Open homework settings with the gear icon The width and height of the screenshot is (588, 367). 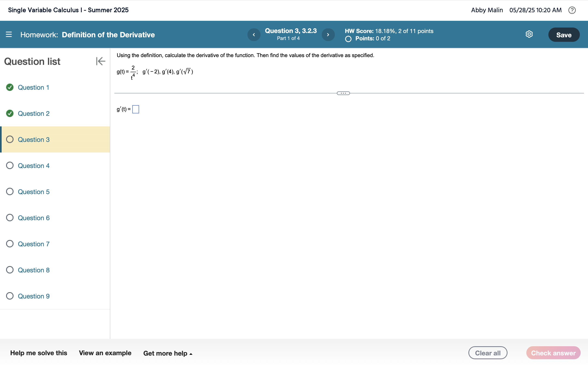click(x=529, y=34)
